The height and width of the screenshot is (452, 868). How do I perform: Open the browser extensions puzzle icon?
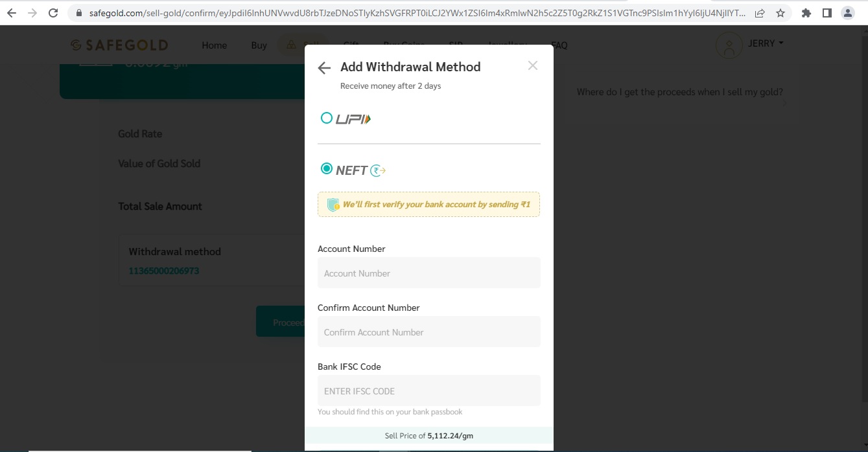[806, 13]
